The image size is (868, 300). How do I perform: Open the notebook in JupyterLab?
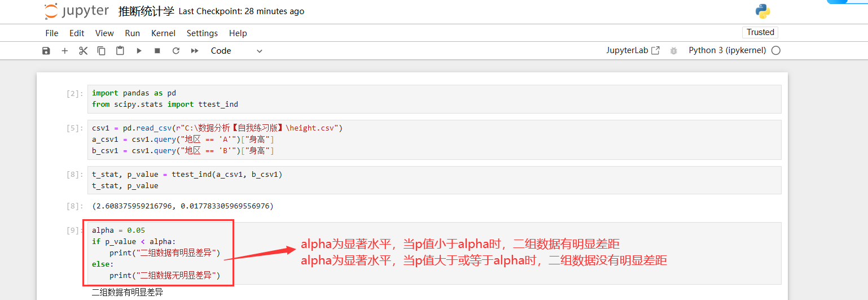(x=633, y=50)
